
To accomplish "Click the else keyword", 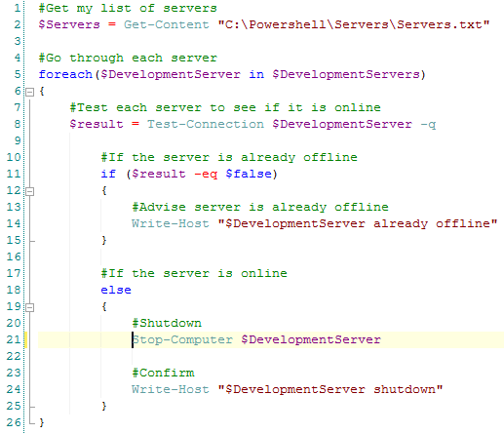I will click(116, 290).
